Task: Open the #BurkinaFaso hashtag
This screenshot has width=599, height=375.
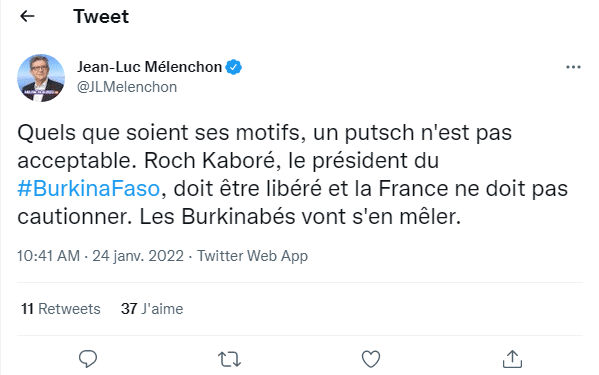Action: click(89, 189)
